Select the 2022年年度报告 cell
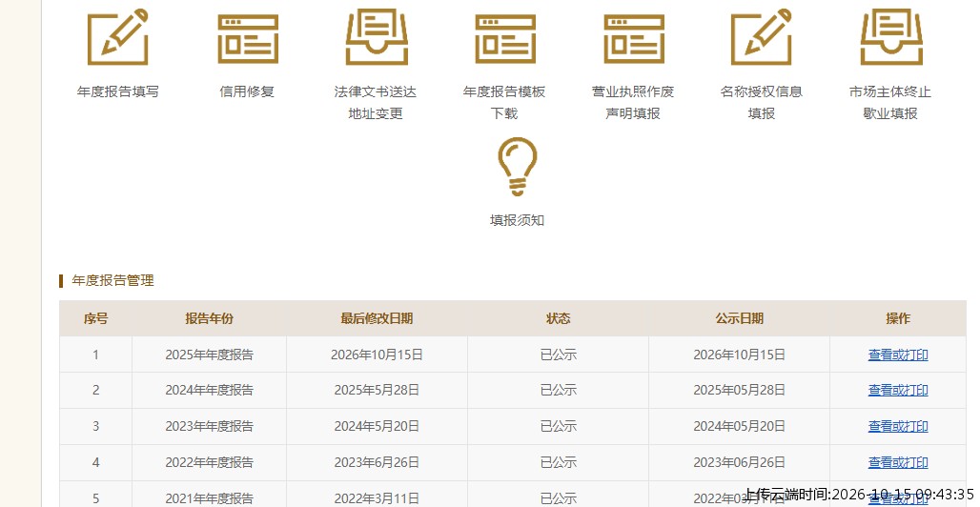This screenshot has height=507, width=980. (x=210, y=463)
